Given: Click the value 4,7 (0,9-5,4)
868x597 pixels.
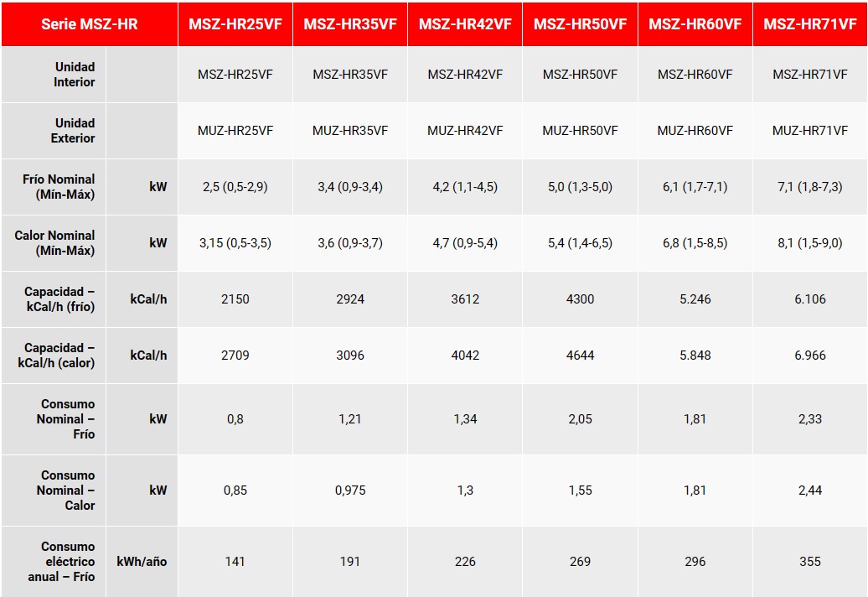Looking at the screenshot, I should [x=465, y=243].
